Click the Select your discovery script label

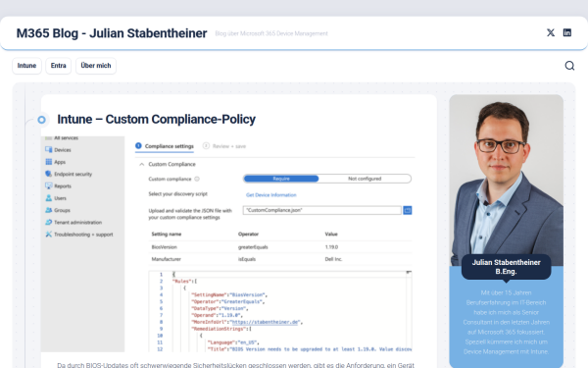pyautogui.click(x=178, y=193)
